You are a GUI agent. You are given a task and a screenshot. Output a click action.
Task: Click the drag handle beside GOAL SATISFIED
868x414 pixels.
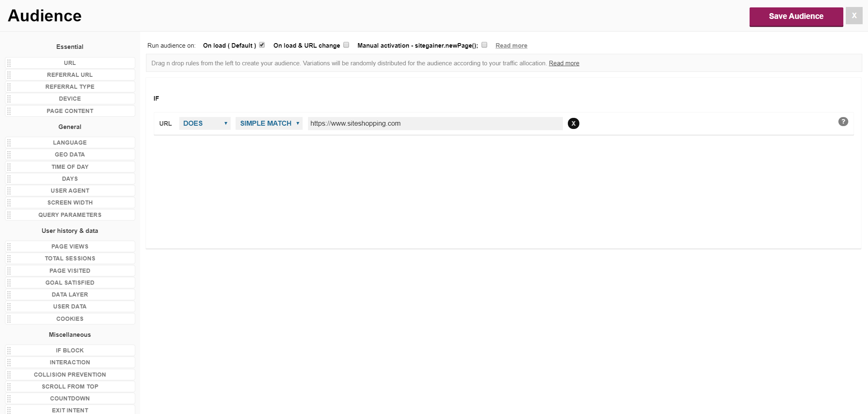point(9,283)
